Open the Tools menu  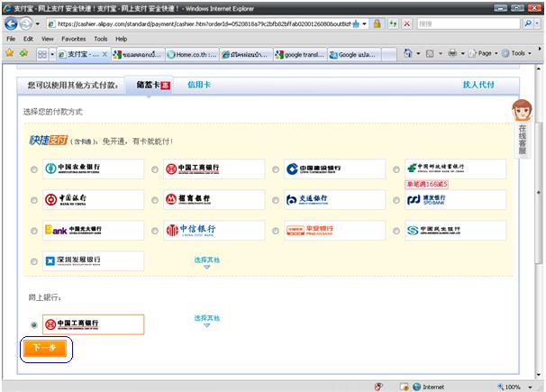click(x=101, y=39)
